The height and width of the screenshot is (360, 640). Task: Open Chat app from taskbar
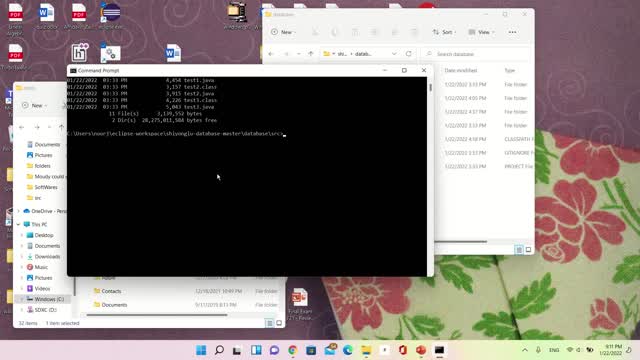274,350
